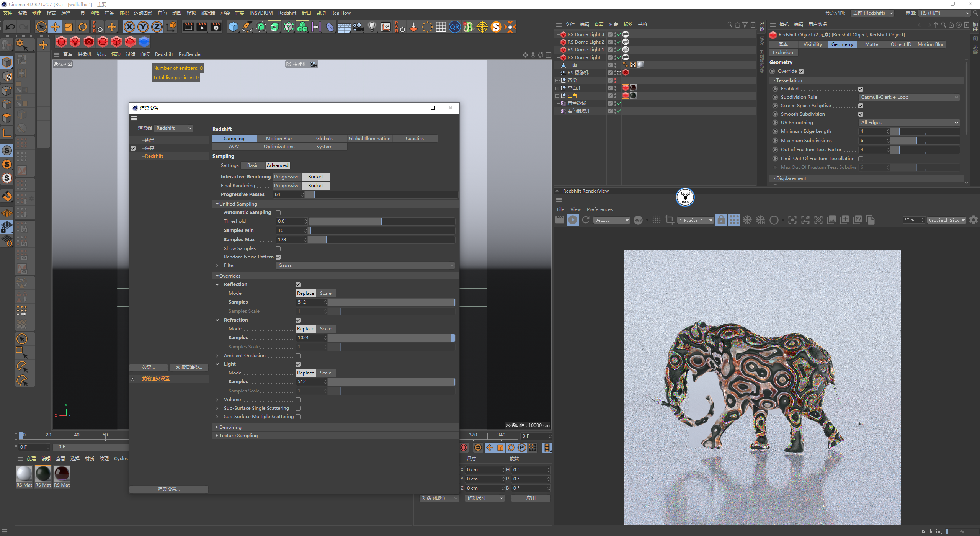Switch to Global Illumination tab

[369, 139]
